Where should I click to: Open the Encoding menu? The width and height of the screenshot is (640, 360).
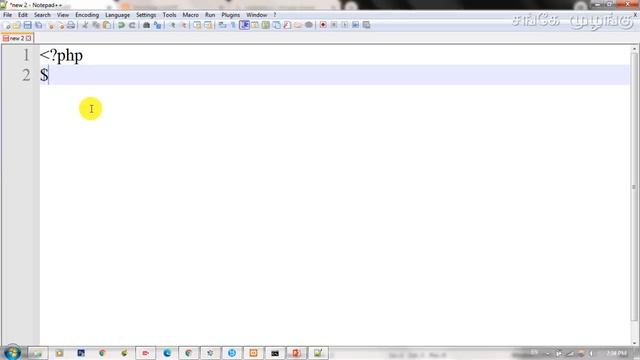[87, 15]
